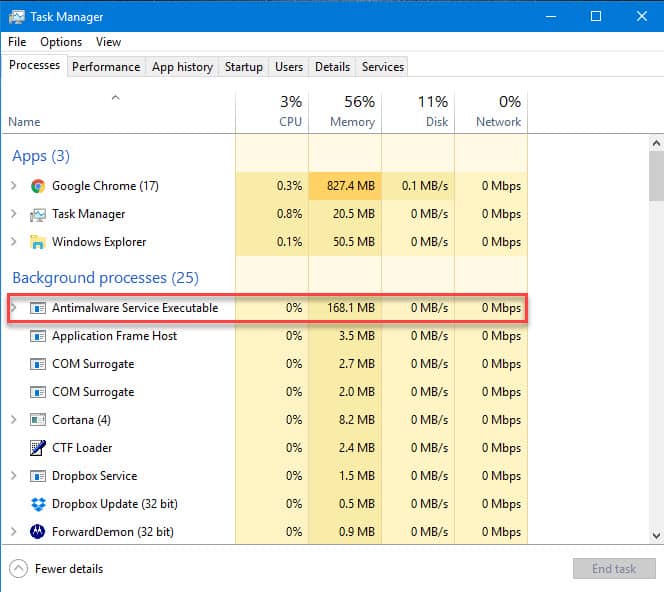
Task: Click the End task button
Action: pyautogui.click(x=614, y=569)
